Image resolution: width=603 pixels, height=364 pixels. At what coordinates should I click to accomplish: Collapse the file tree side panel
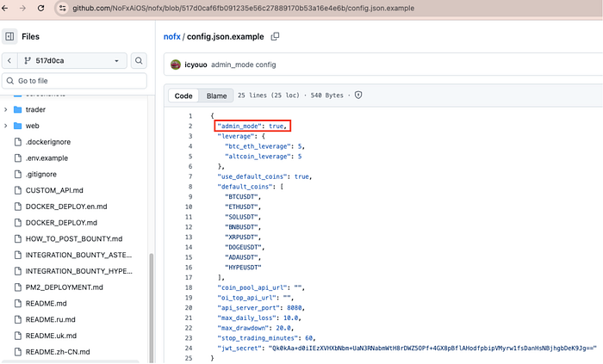coord(10,37)
